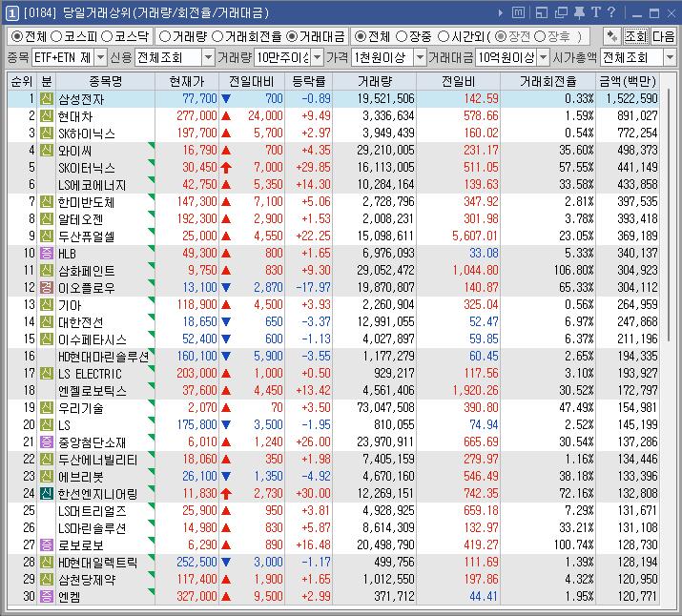The image size is (682, 616).
Task: Click the 신 badge on the 현대차 row
Action: click(47, 116)
